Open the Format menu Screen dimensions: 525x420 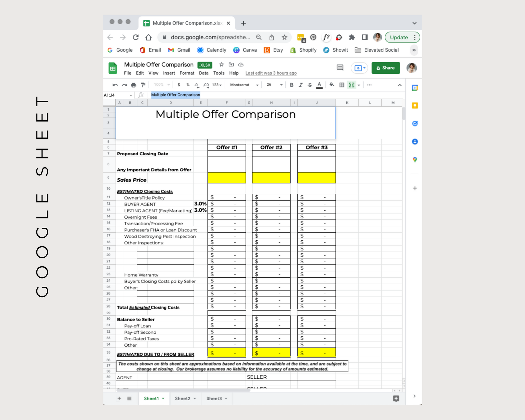(x=187, y=73)
